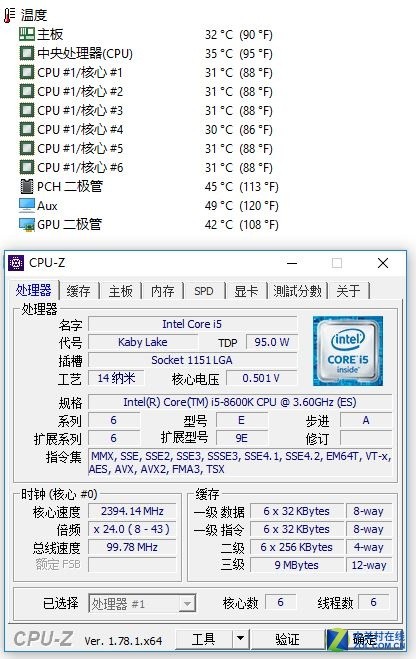Screen dimensions: 416x659
Task: Click the CPU-Z title bar app icon
Action: pyautogui.click(x=16, y=263)
